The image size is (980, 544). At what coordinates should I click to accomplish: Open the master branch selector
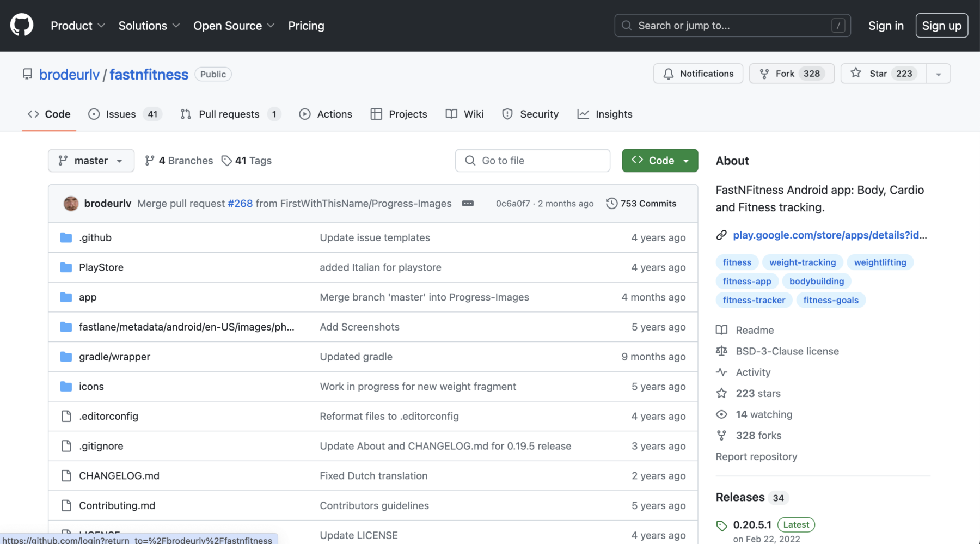[x=91, y=161]
